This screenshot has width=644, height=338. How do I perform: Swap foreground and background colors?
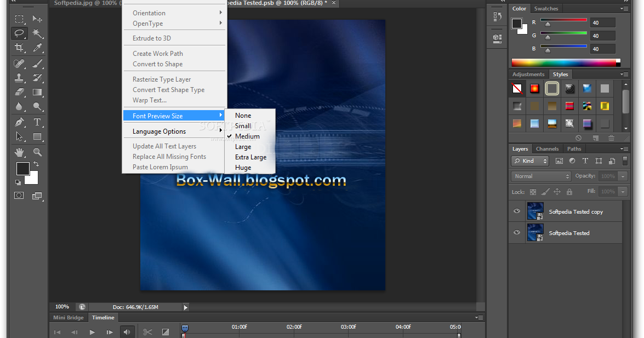(x=37, y=163)
